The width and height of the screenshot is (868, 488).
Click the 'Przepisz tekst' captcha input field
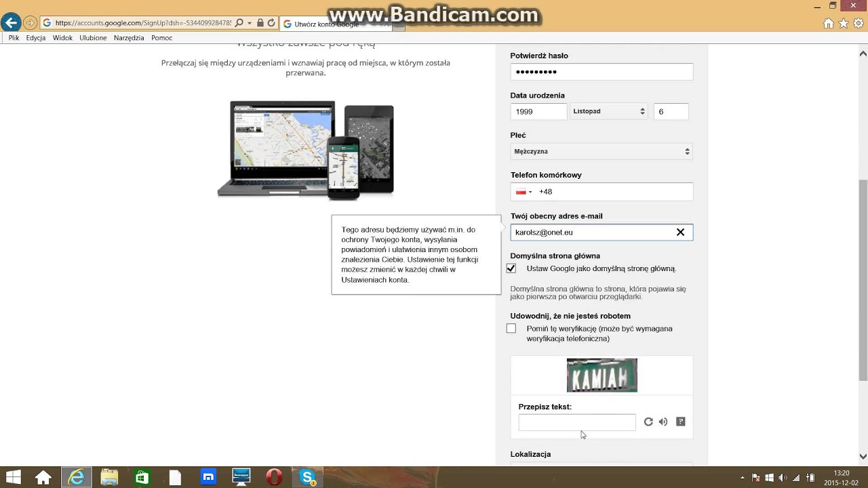[x=577, y=422]
